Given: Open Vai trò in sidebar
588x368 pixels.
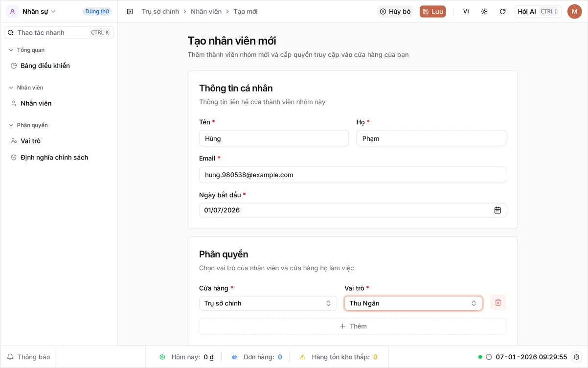Looking at the screenshot, I should (x=59, y=141).
